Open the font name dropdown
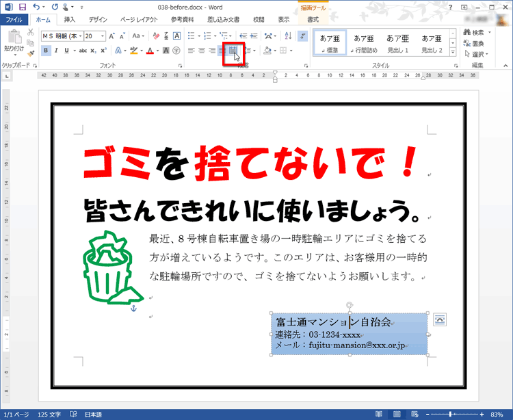This screenshot has height=420, width=513. tap(80, 36)
